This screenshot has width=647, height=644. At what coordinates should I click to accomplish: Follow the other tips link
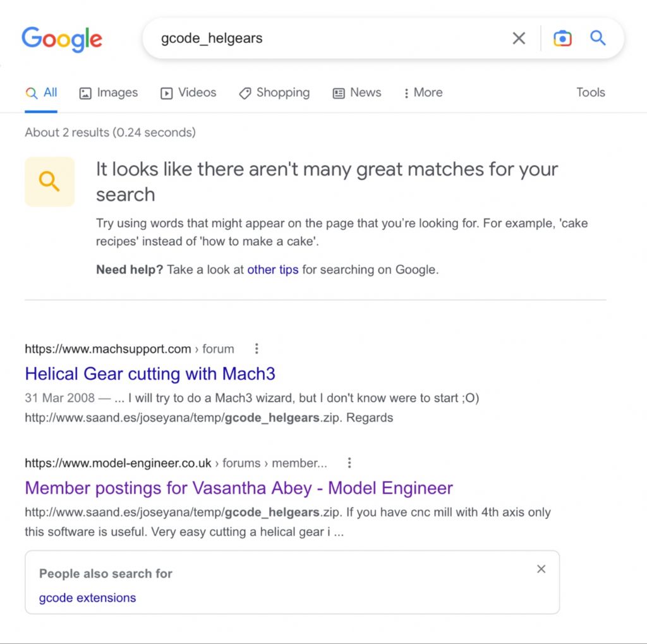pyautogui.click(x=273, y=270)
